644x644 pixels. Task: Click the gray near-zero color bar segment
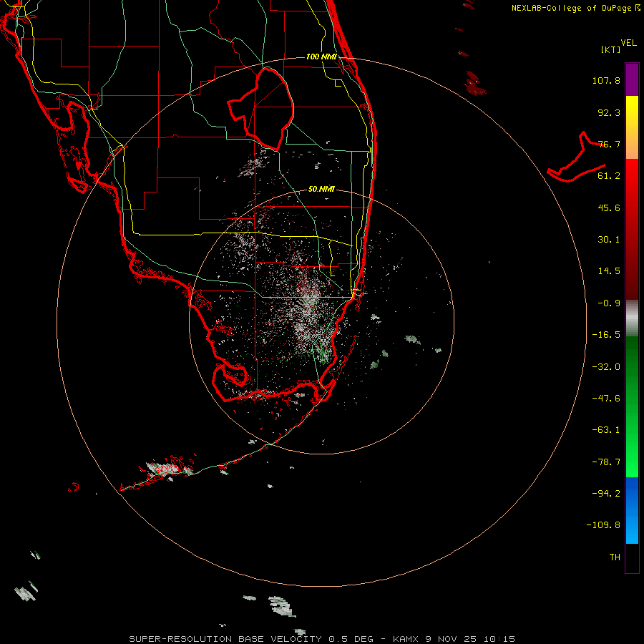632,318
